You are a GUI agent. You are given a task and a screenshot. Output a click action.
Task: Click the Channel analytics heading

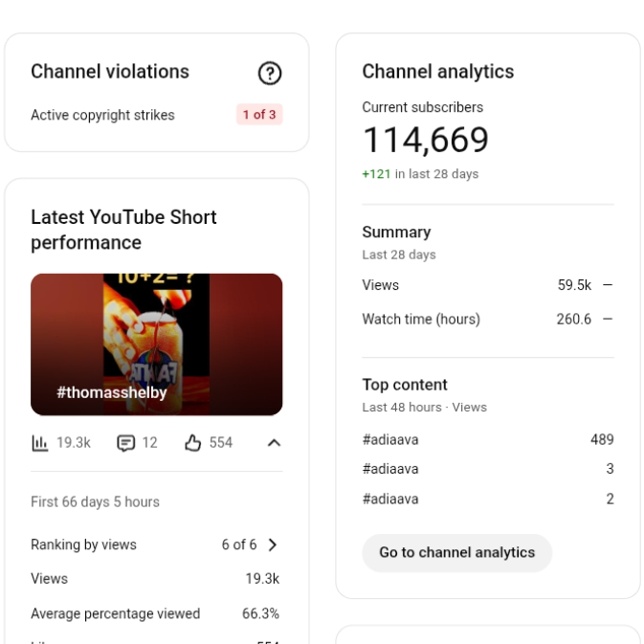(x=438, y=72)
